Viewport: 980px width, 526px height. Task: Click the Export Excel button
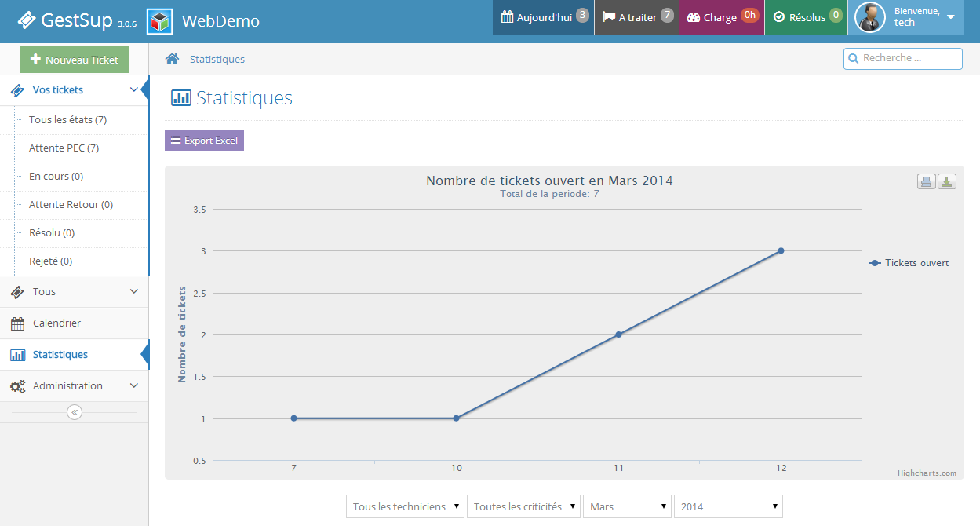click(204, 141)
